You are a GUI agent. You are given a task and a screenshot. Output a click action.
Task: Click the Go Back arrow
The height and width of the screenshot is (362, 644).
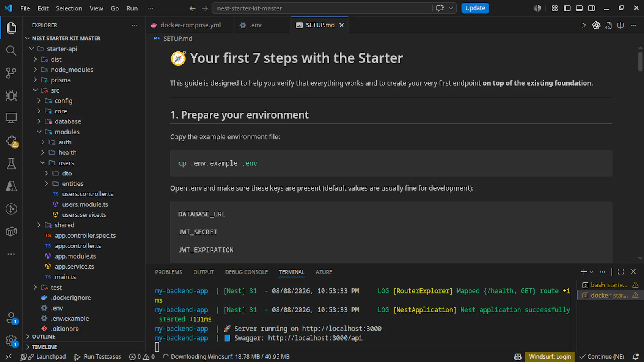(x=192, y=8)
